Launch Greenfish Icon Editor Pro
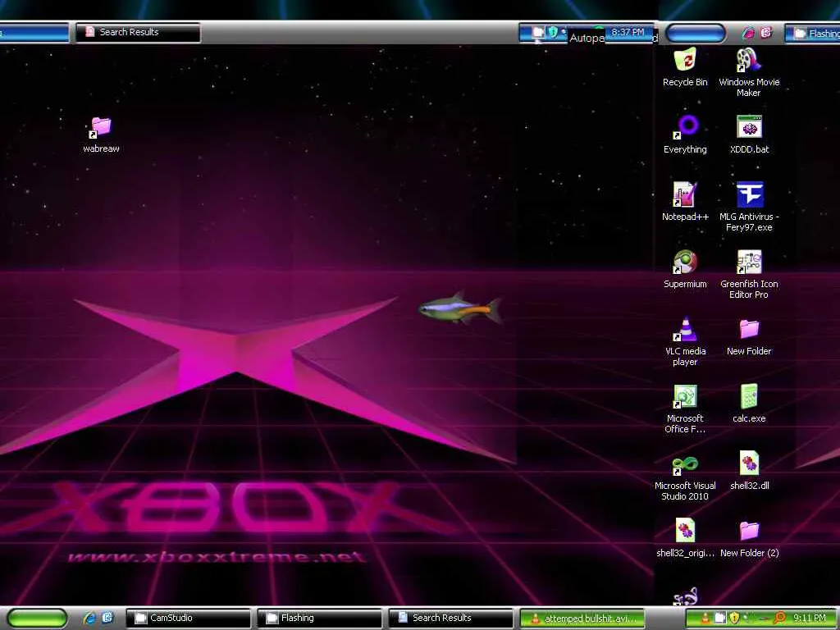The image size is (840, 630). (749, 274)
